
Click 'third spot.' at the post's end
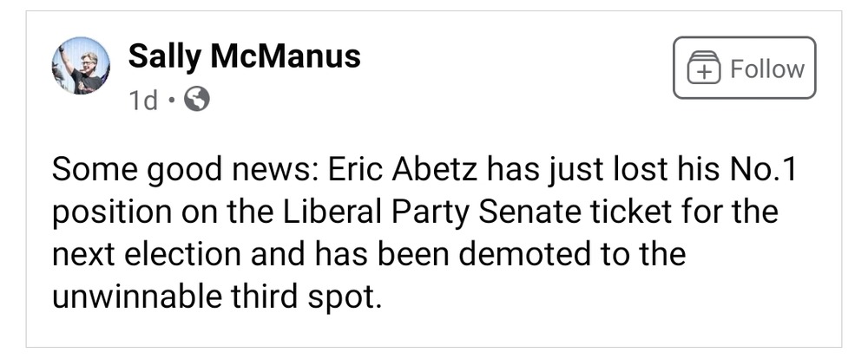(x=314, y=297)
